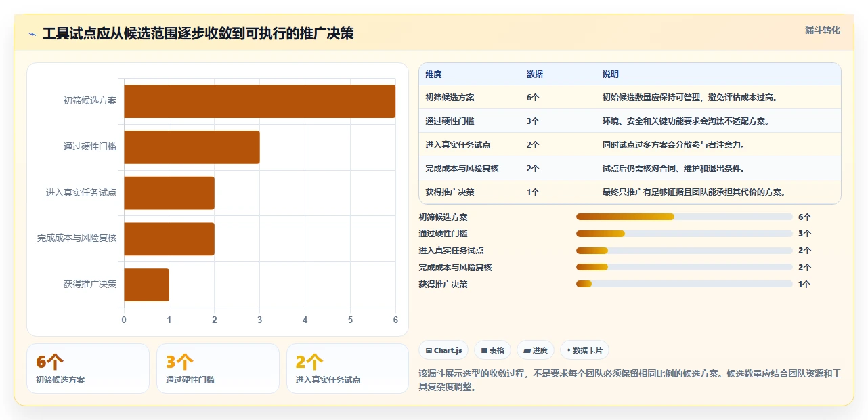Viewport: 868px width, 420px height.
Task: Click the 3个 通过硬性门槛 stat card
Action: (218, 369)
